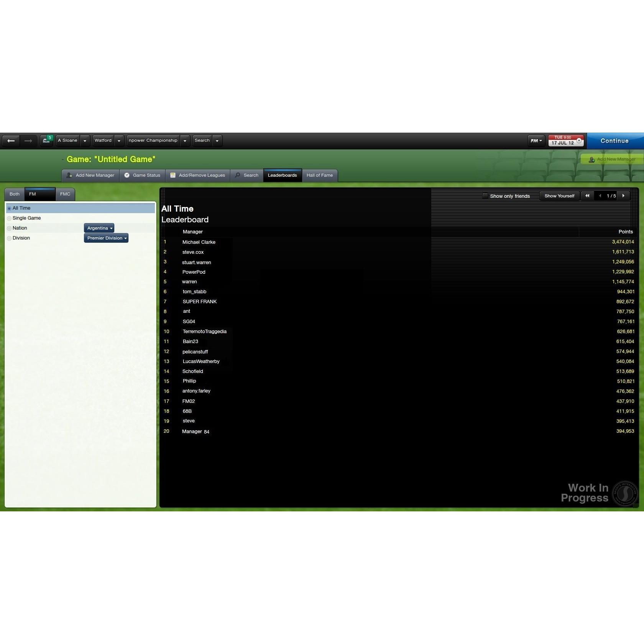644x644 pixels.
Task: Switch to the Hall of Fame tab
Action: 319,175
